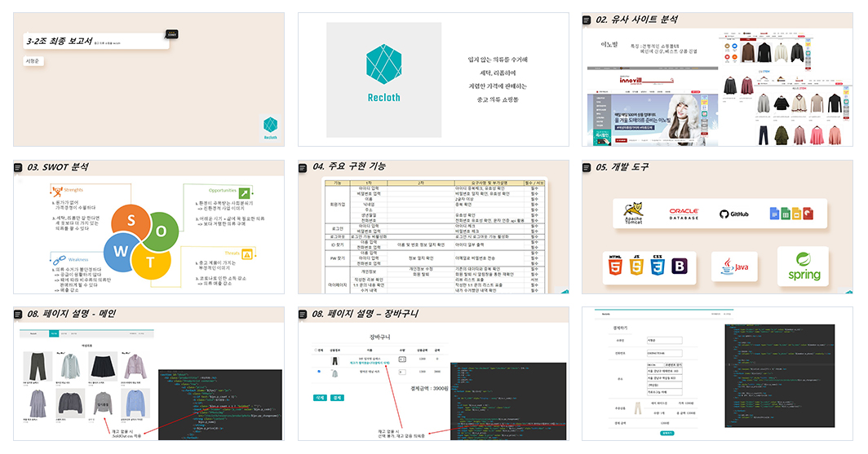Click the HTML5 shield icon

point(615,266)
